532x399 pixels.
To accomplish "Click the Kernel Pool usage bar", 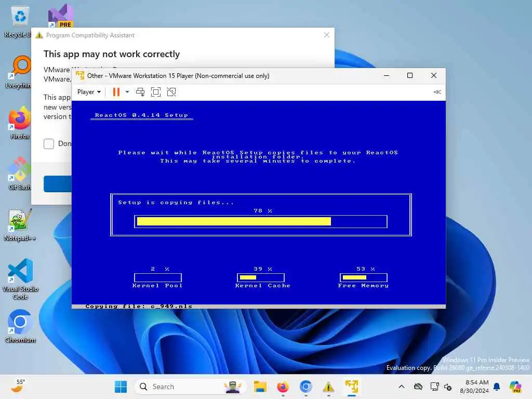I will tap(158, 277).
